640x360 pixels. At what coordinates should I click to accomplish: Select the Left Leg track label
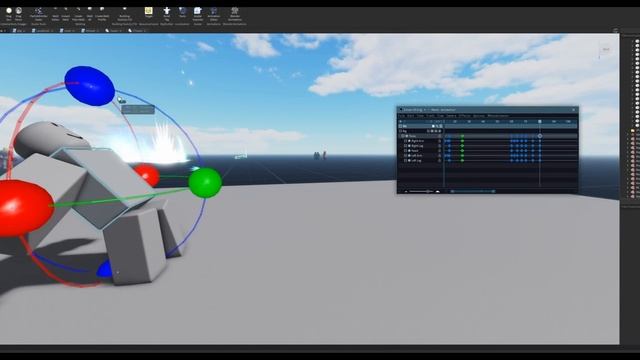point(416,160)
